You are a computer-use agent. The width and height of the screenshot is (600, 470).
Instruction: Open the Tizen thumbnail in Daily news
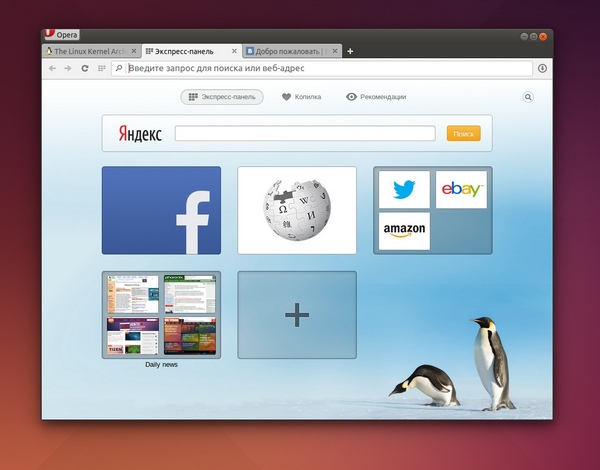(132, 336)
